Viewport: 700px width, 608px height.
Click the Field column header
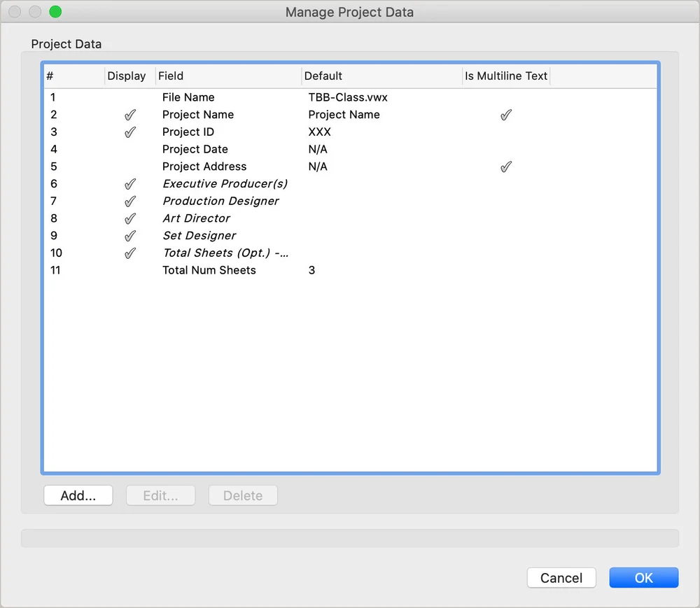(x=171, y=76)
